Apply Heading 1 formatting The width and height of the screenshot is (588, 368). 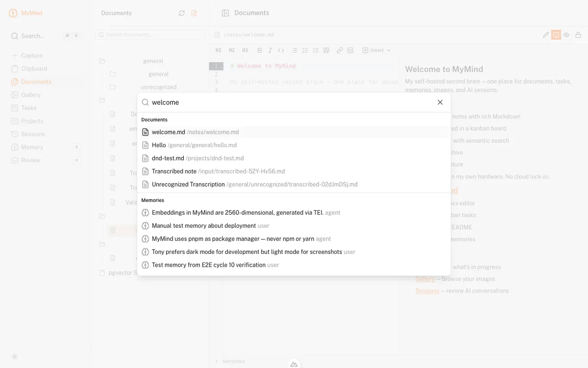[218, 50]
